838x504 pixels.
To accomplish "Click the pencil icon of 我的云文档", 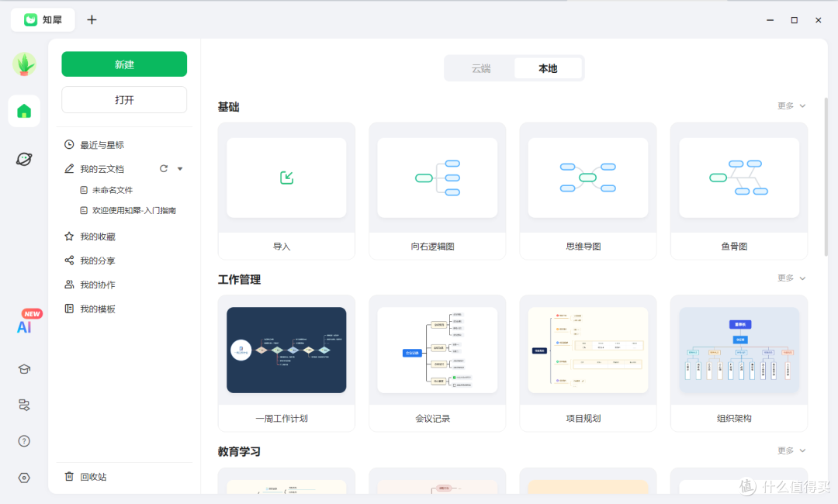I will tap(69, 169).
